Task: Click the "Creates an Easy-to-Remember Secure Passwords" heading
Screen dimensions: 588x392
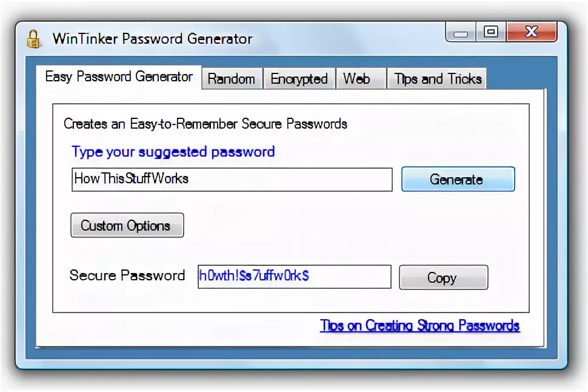Action: pyautogui.click(x=205, y=124)
